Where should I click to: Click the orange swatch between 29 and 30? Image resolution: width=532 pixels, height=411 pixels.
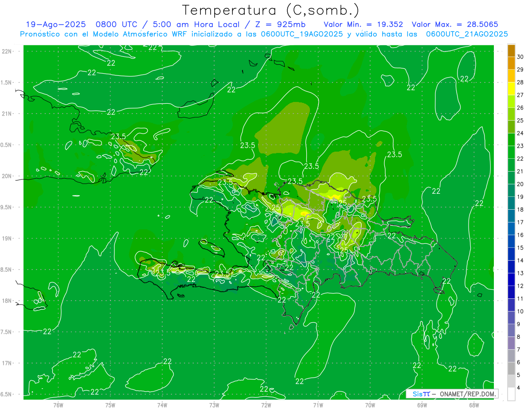pyautogui.click(x=511, y=63)
